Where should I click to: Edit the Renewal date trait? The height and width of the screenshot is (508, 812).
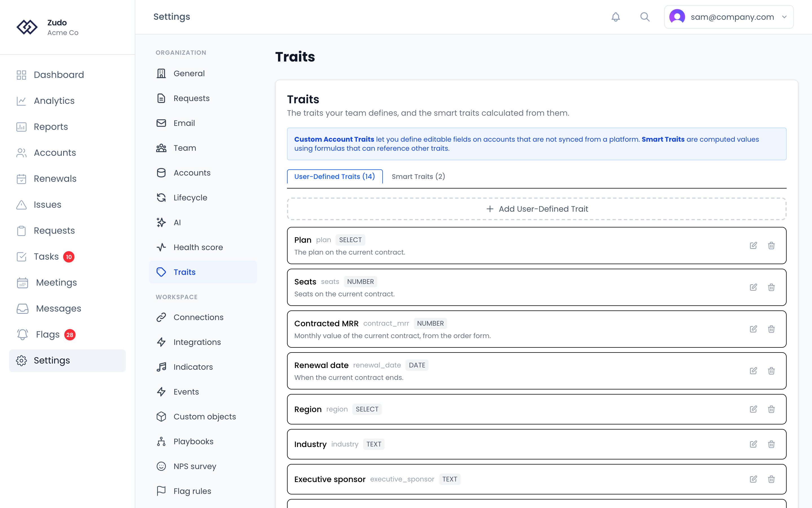[x=753, y=371]
